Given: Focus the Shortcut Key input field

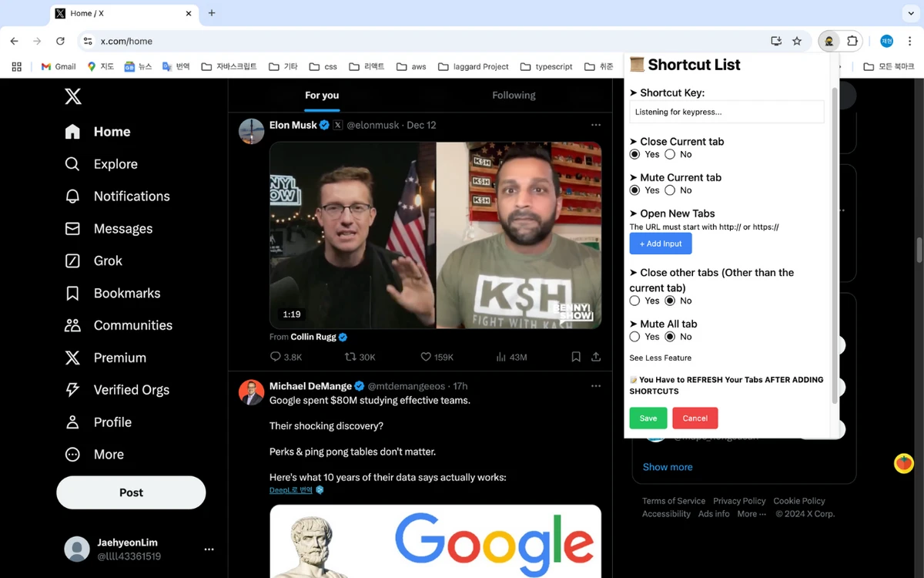Looking at the screenshot, I should pos(727,112).
